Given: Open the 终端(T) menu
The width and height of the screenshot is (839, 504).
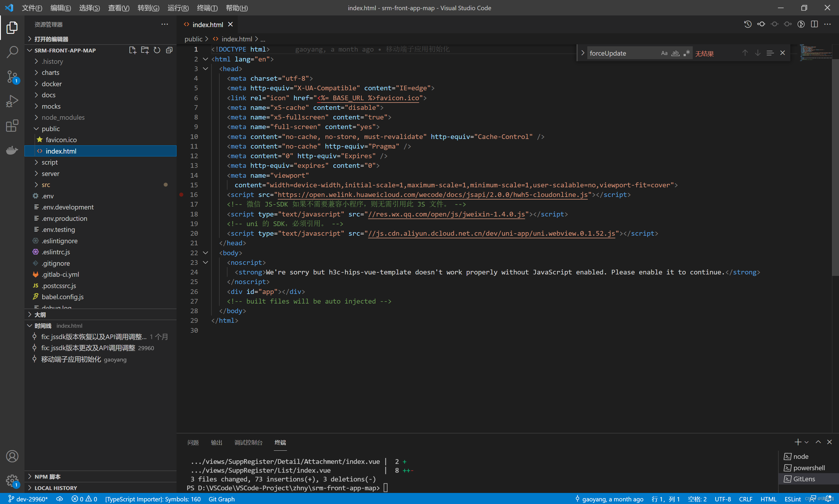Looking at the screenshot, I should (207, 8).
